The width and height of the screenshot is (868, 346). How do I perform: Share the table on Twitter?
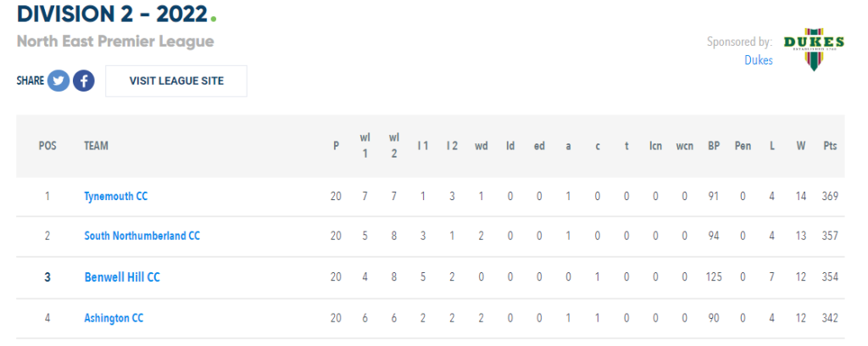point(58,81)
